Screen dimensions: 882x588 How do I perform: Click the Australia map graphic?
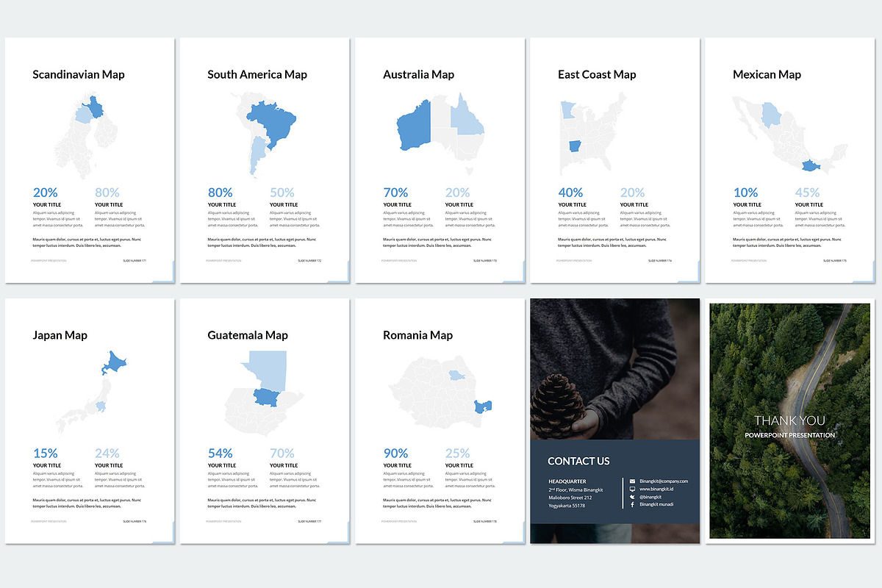[441, 132]
